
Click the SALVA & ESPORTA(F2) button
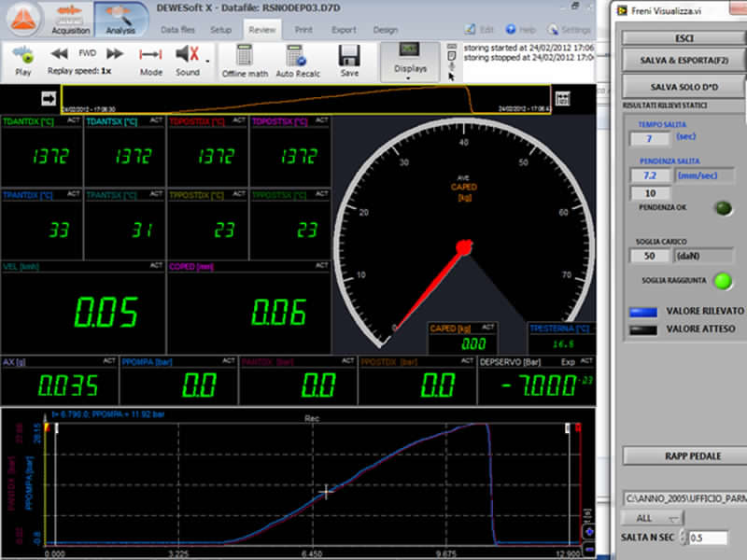click(684, 60)
